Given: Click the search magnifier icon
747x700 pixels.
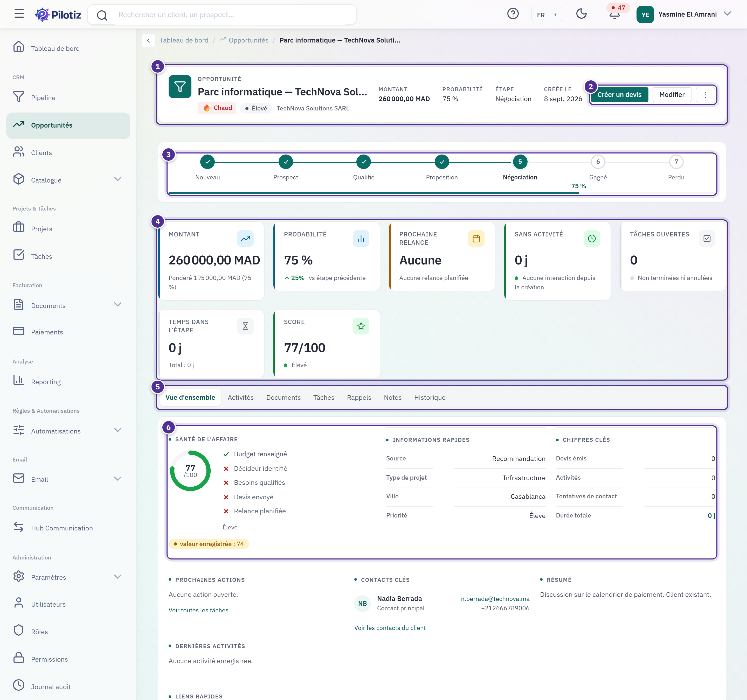Looking at the screenshot, I should click(x=102, y=15).
